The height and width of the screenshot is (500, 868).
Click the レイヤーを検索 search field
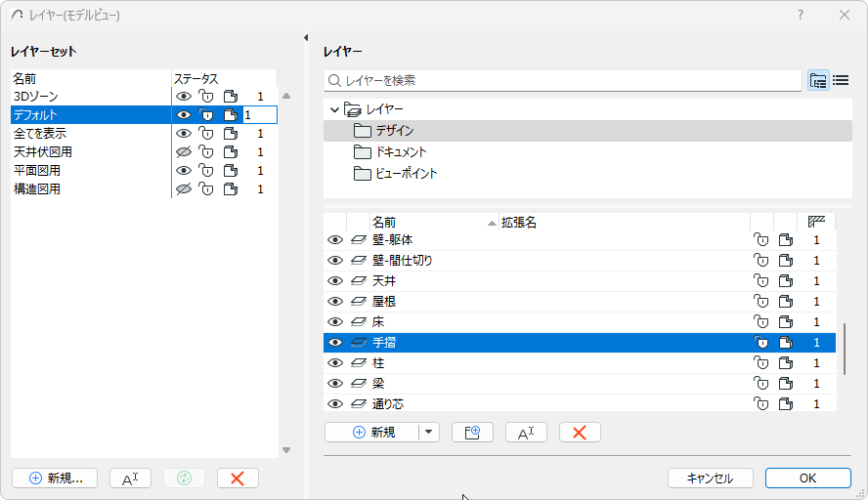coord(567,81)
